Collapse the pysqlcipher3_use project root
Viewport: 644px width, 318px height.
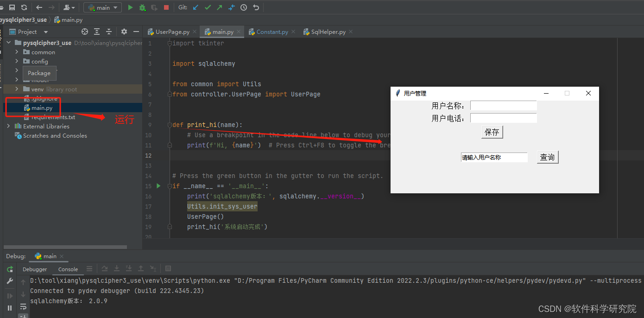[9, 43]
